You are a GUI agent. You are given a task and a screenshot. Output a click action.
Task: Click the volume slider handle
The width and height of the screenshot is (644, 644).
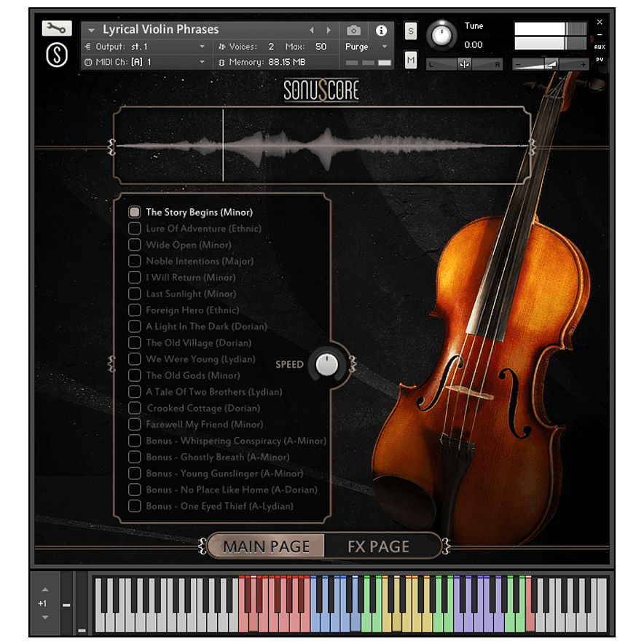pos(551,64)
